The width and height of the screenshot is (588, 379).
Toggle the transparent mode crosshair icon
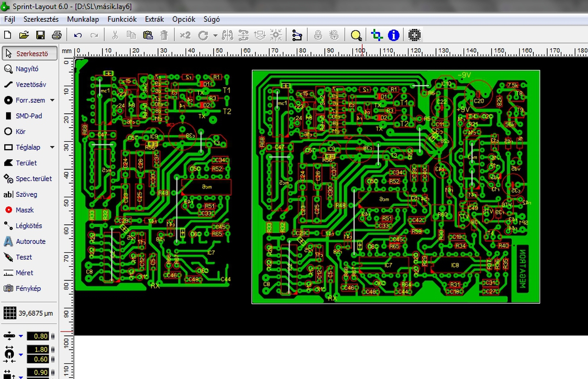coord(377,35)
